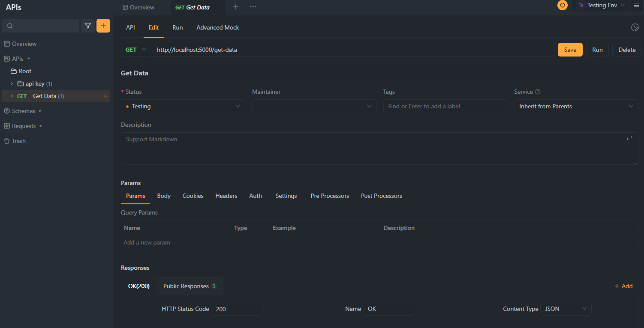Click the Service help question icon
Viewport: 644px width, 328px height.
click(x=538, y=92)
